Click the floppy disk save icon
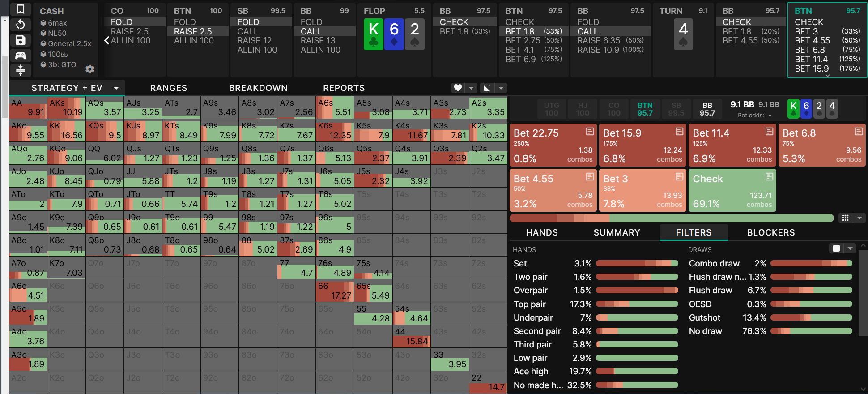 (20, 40)
